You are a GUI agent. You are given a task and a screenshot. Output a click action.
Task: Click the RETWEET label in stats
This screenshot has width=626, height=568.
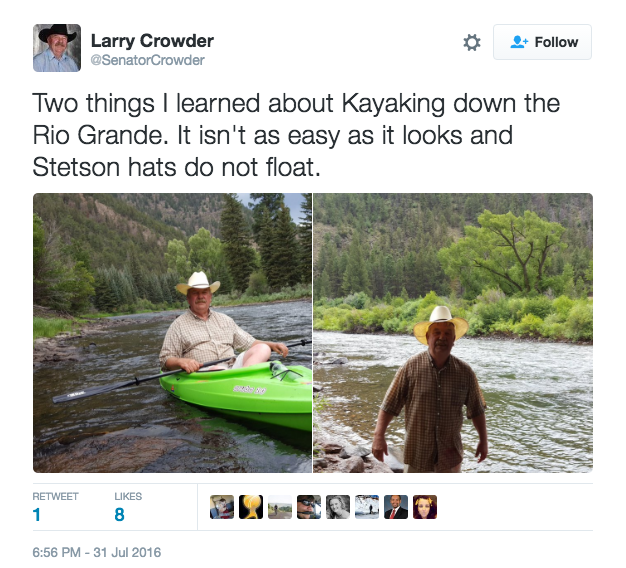click(x=55, y=496)
